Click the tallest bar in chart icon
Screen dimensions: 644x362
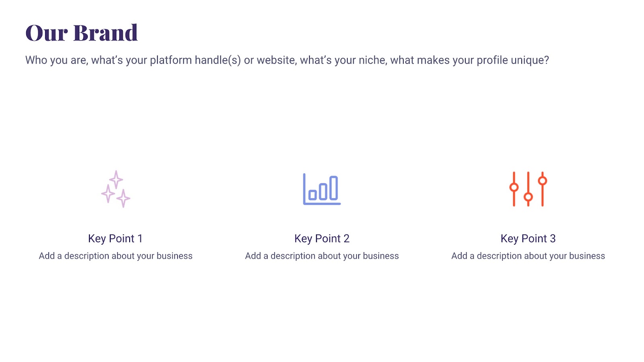334,188
